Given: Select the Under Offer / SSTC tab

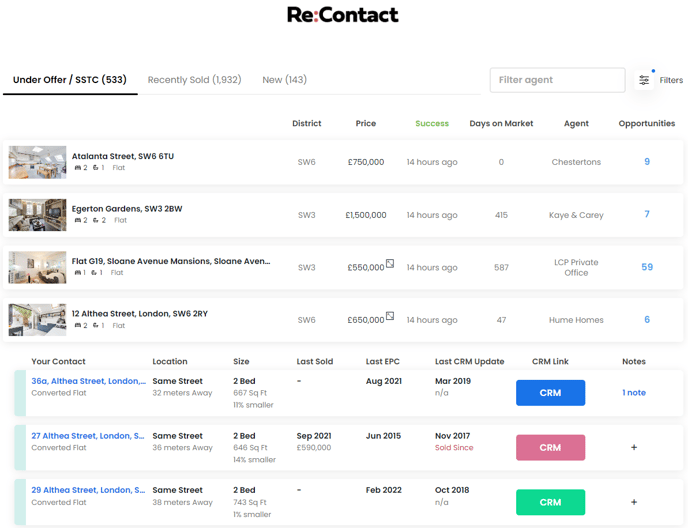Looking at the screenshot, I should click(x=70, y=80).
